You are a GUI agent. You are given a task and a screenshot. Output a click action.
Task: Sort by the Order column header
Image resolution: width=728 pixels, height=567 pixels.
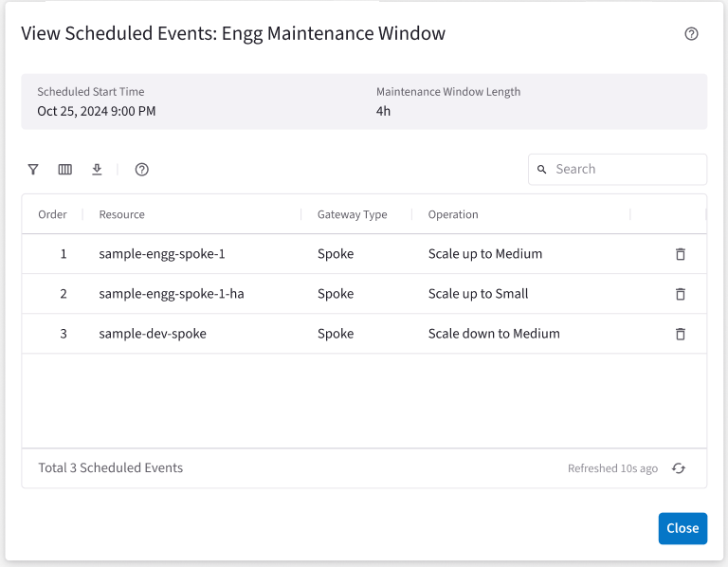click(x=52, y=214)
